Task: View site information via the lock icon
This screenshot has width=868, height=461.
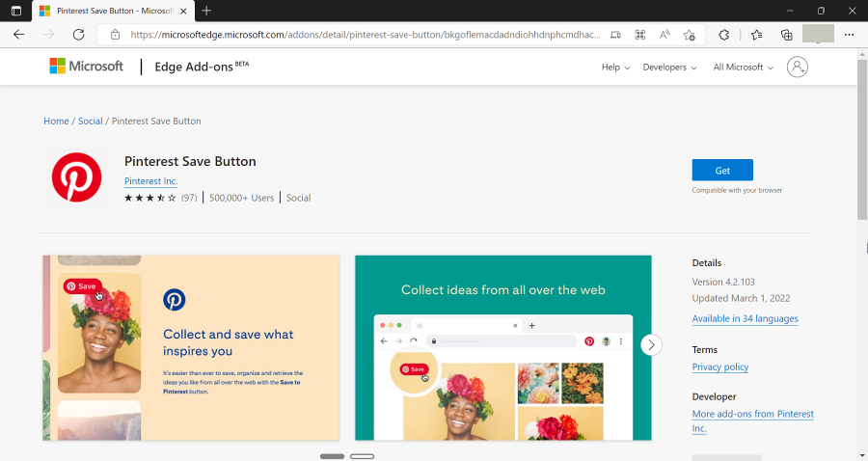Action: pyautogui.click(x=115, y=35)
